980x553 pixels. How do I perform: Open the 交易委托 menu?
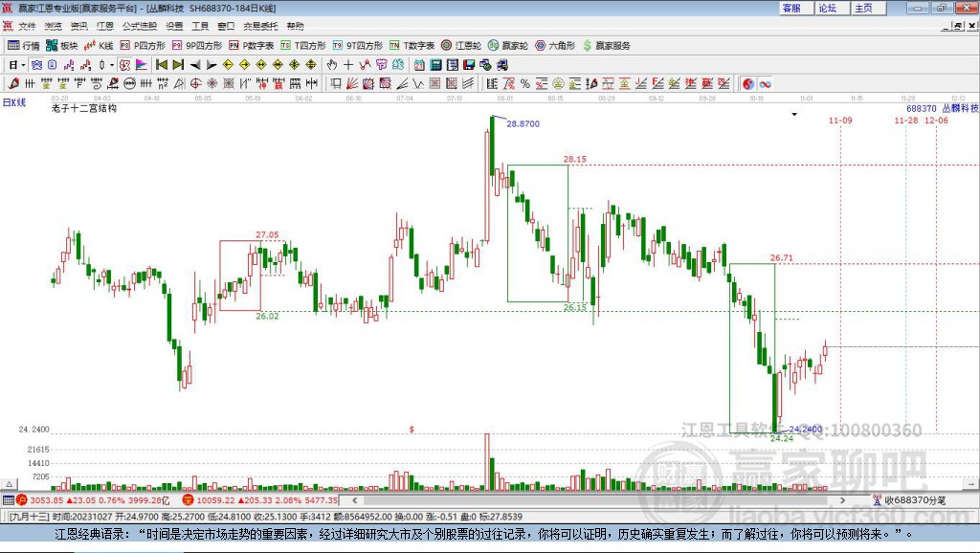pos(260,26)
